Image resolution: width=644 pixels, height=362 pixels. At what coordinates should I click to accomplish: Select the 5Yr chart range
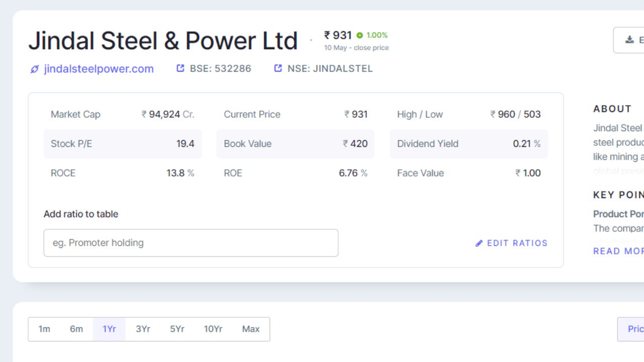177,329
